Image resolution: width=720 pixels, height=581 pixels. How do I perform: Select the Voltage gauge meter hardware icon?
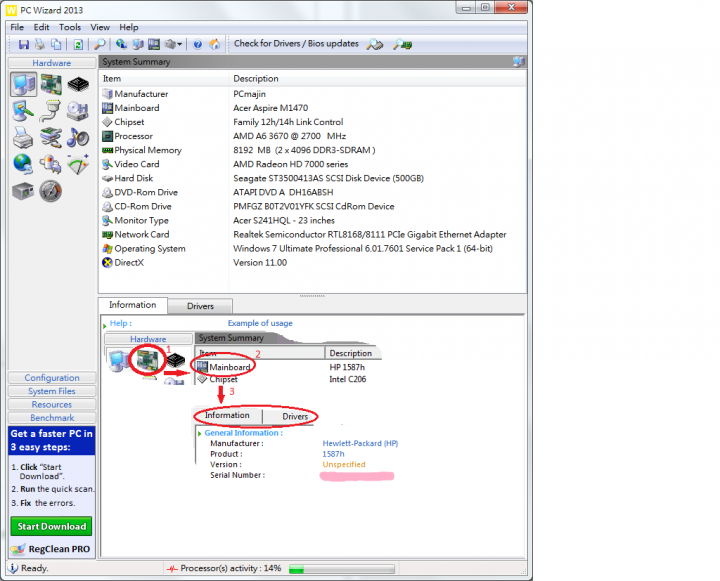[78, 164]
